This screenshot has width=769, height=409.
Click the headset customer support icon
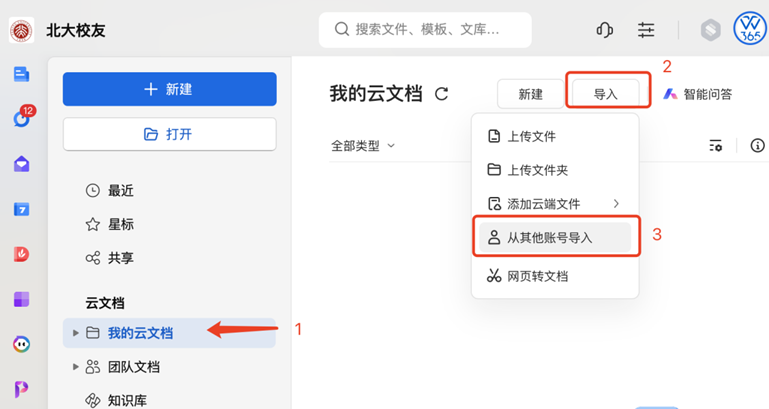pyautogui.click(x=604, y=30)
